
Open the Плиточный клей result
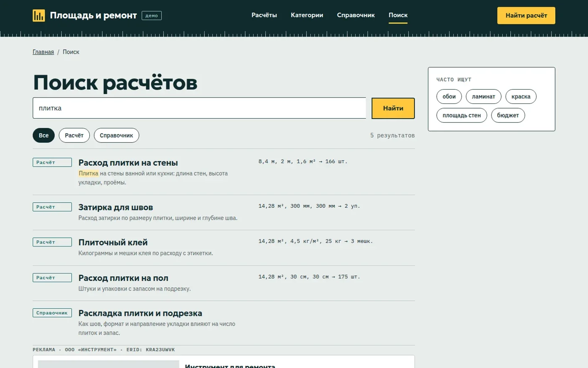tap(113, 243)
